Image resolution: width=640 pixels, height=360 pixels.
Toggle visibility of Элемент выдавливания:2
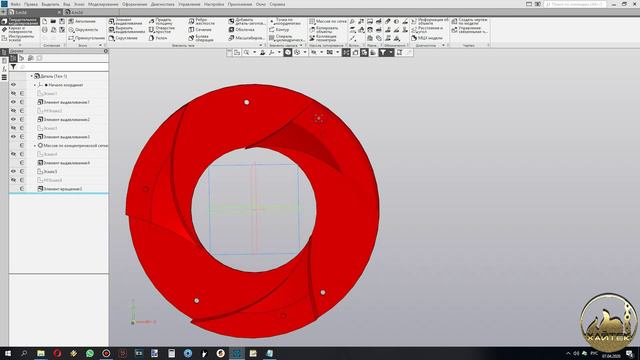point(13,120)
